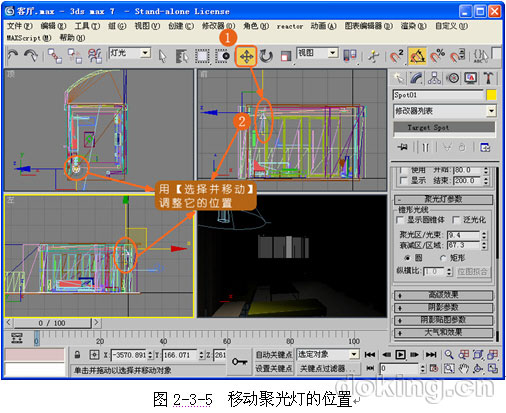The width and height of the screenshot is (506, 413).
Task: Click the yellow object color swatch
Action: click(x=491, y=95)
